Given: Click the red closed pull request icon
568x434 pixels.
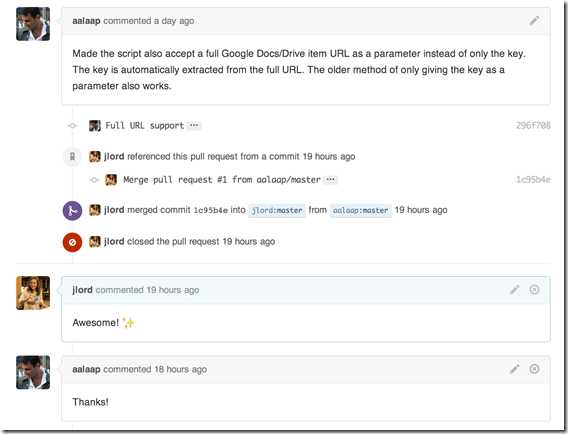Looking at the screenshot, I should click(x=72, y=242).
